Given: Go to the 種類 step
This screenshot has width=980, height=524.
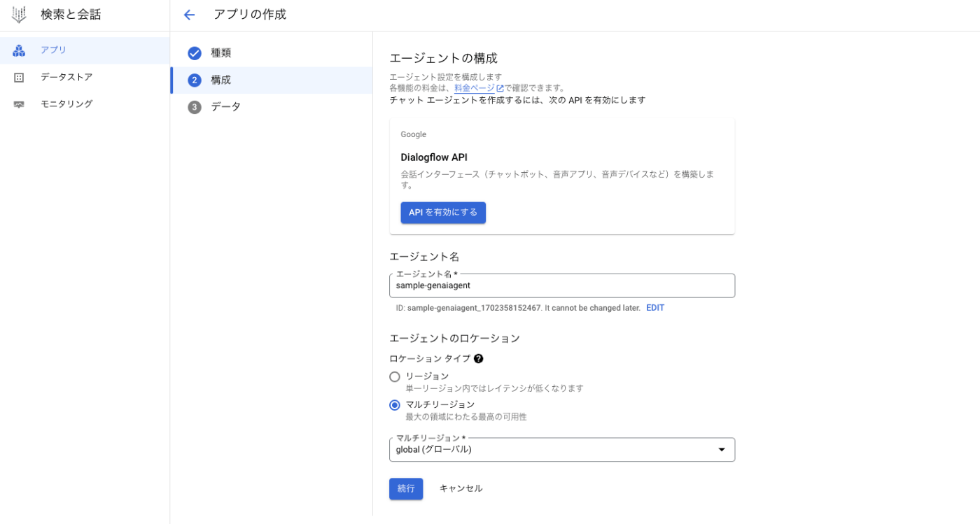Looking at the screenshot, I should [272, 53].
